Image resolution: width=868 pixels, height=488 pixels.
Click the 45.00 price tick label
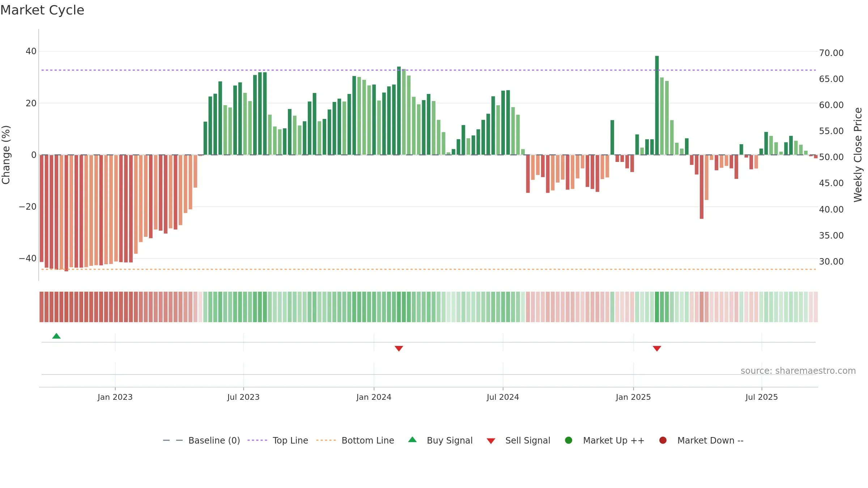[x=831, y=183]
